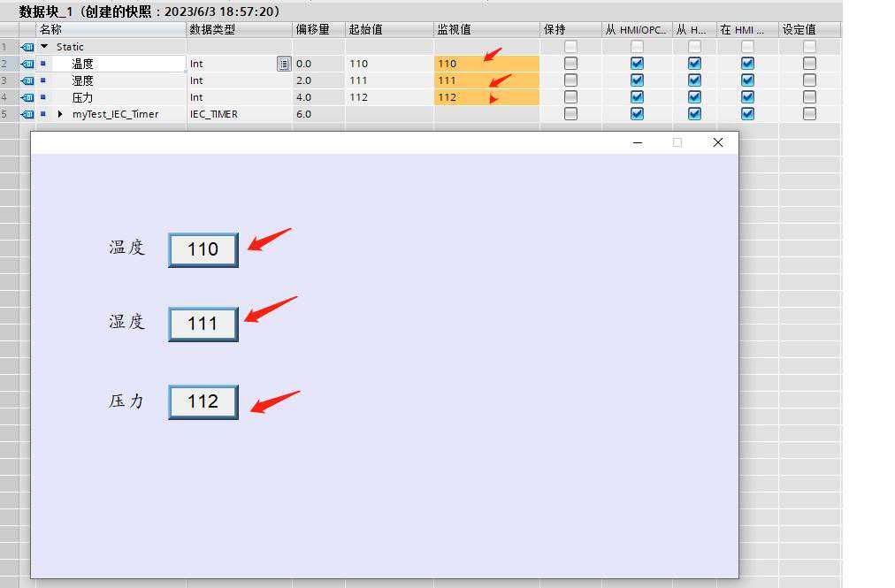Screen dimensions: 895x588
Task: Close the HMI runtime popup window
Action: (717, 142)
